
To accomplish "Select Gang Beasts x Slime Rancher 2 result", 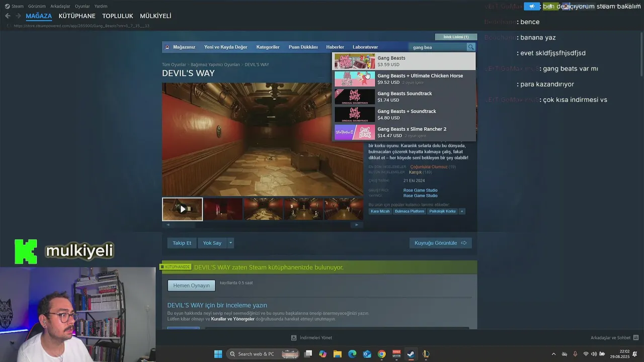I will [404, 132].
